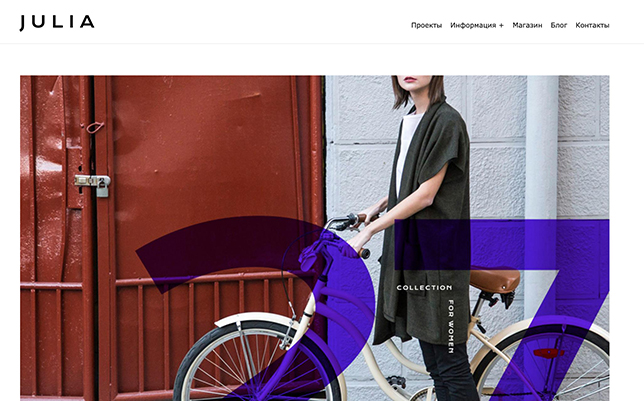Click the red rear reflector on bicycle
644x401 pixels.
click(548, 353)
